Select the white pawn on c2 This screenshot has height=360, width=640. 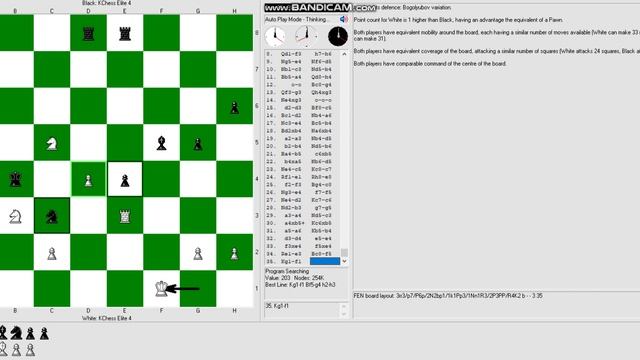(x=52, y=253)
